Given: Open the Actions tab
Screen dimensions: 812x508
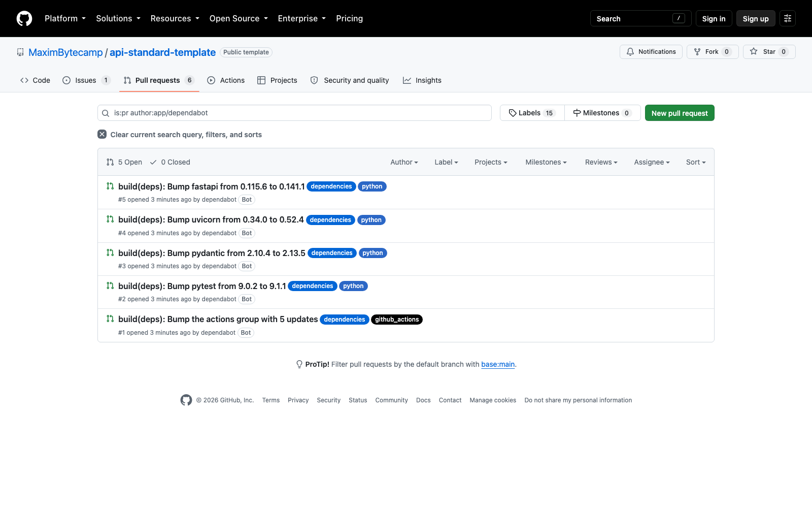Looking at the screenshot, I should tap(226, 80).
